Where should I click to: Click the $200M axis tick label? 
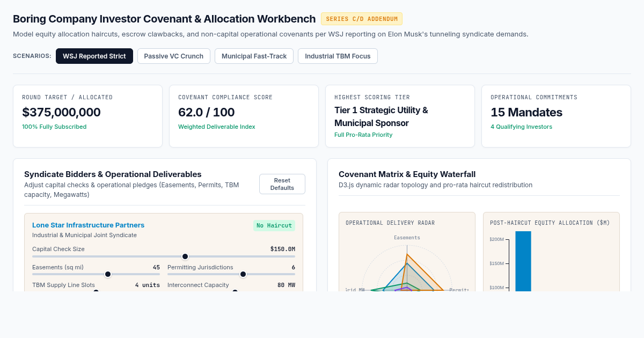496,239
